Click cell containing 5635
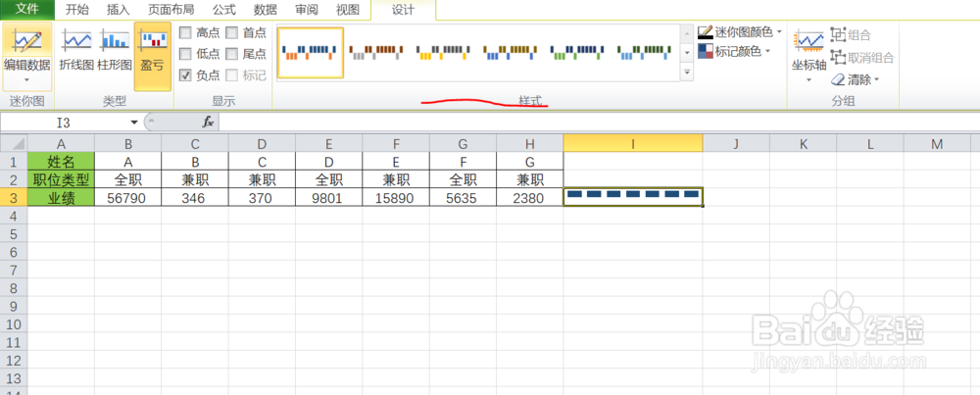This screenshot has height=395, width=980. tap(464, 198)
